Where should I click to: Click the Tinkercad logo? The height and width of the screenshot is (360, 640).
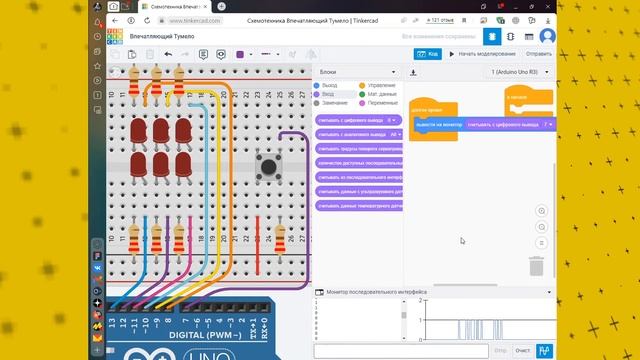click(115, 37)
